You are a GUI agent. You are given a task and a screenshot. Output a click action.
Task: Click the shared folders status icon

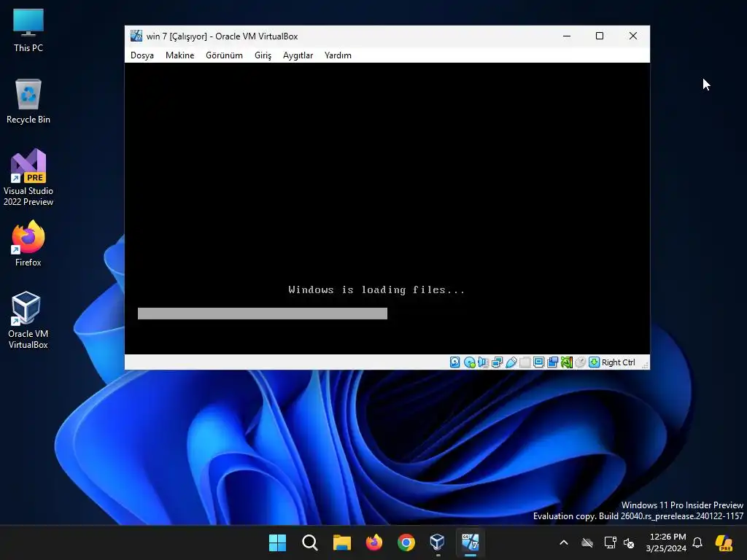coord(525,362)
